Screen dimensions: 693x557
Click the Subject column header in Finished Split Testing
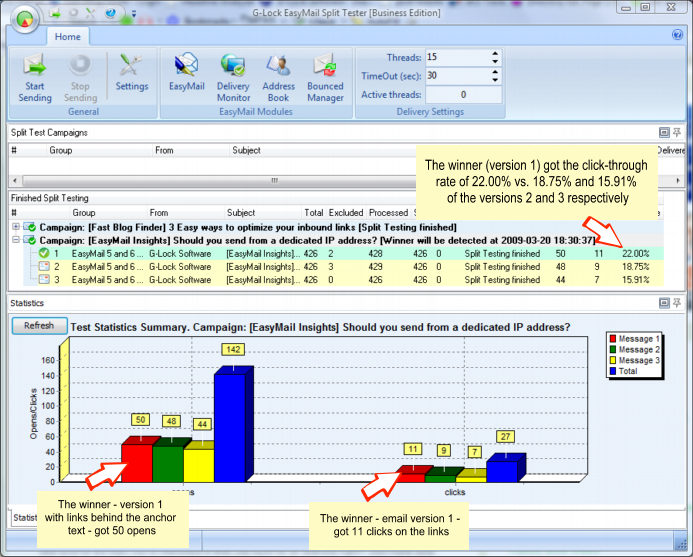pos(241,213)
